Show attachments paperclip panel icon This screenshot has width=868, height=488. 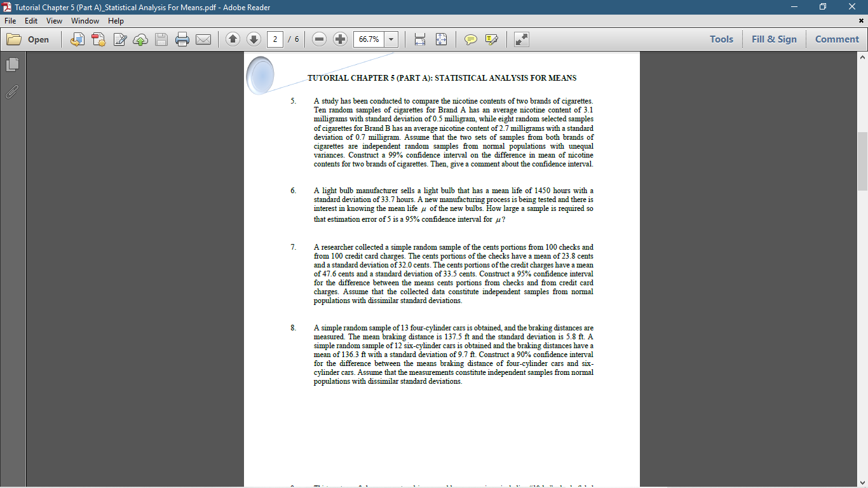[x=12, y=91]
